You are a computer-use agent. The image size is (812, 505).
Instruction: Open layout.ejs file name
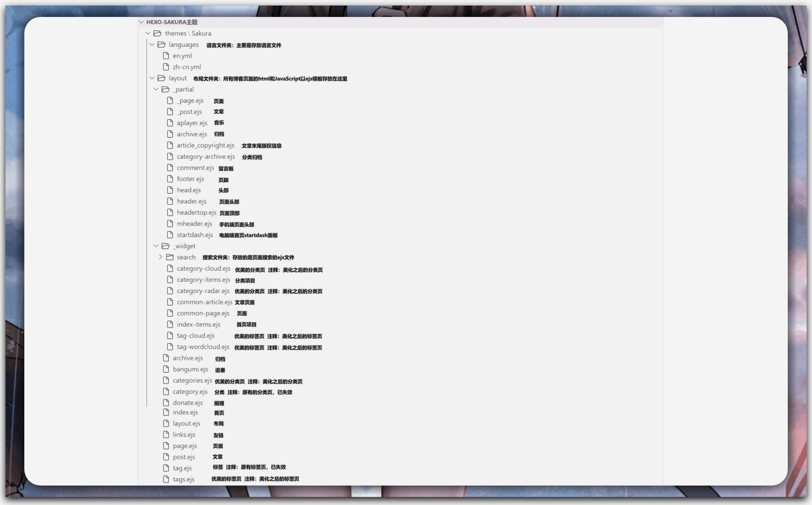tap(187, 424)
